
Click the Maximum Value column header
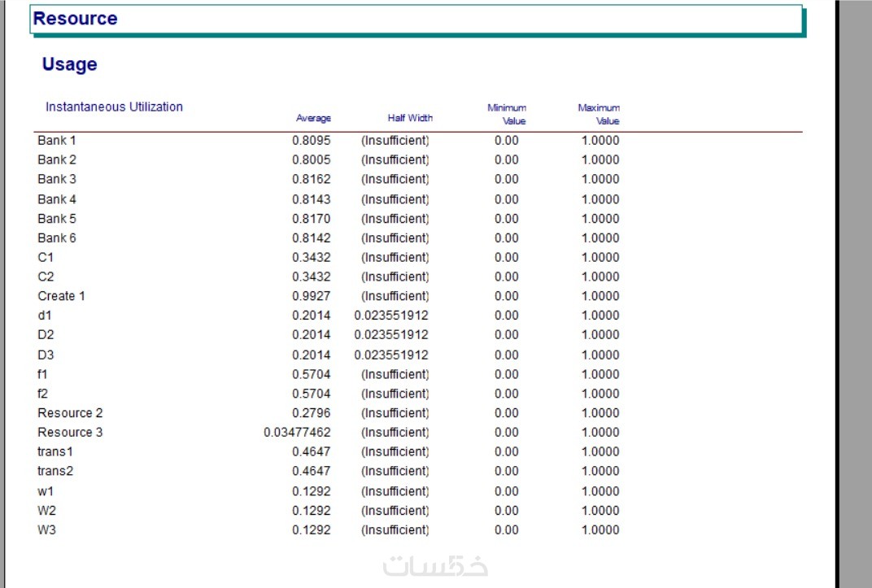coord(599,114)
